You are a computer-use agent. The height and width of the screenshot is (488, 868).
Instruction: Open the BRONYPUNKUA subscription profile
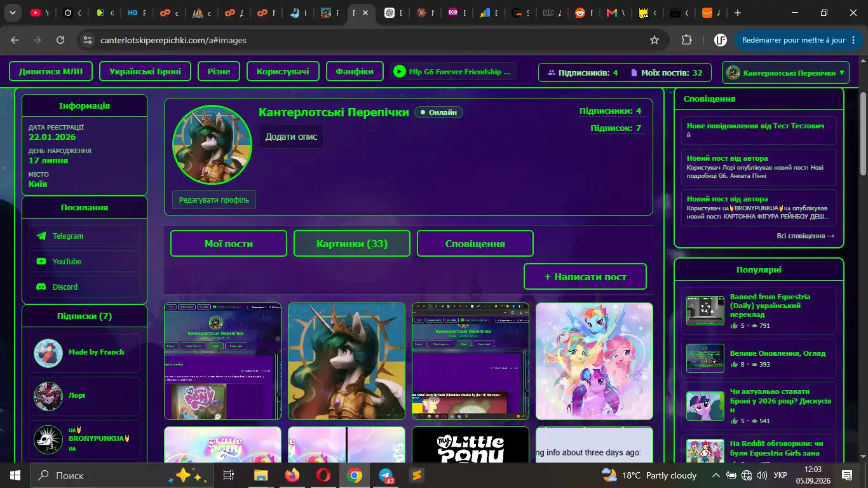(x=85, y=439)
